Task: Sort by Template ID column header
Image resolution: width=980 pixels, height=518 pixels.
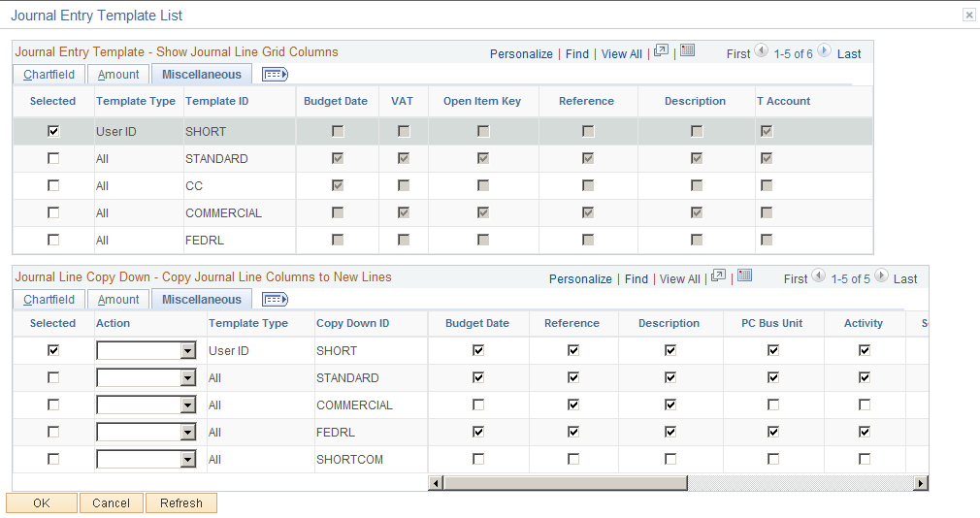Action: pos(217,101)
